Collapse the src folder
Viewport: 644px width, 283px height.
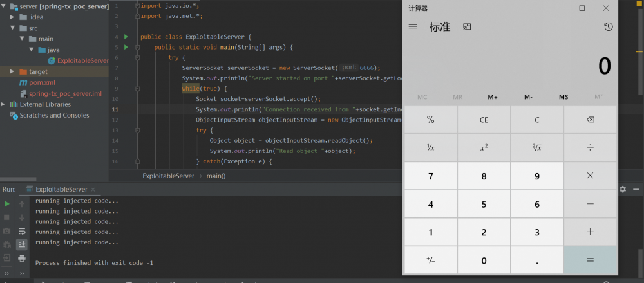pos(12,28)
